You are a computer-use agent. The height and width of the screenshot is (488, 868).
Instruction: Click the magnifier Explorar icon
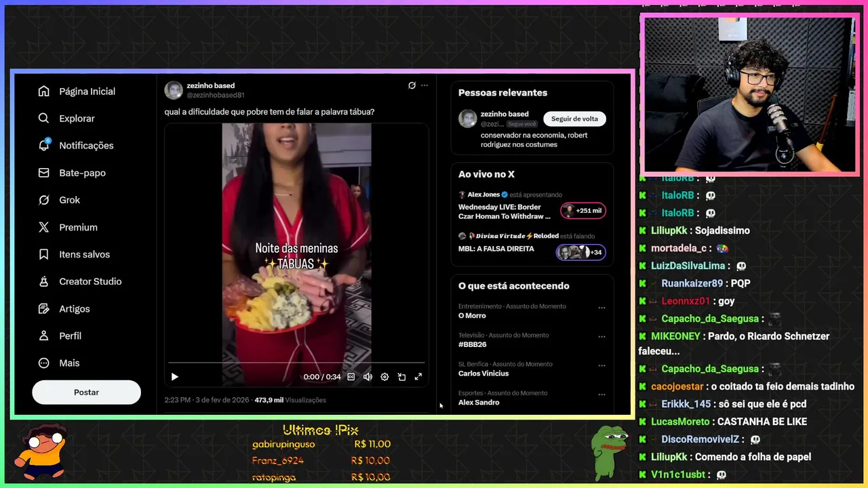(x=44, y=119)
